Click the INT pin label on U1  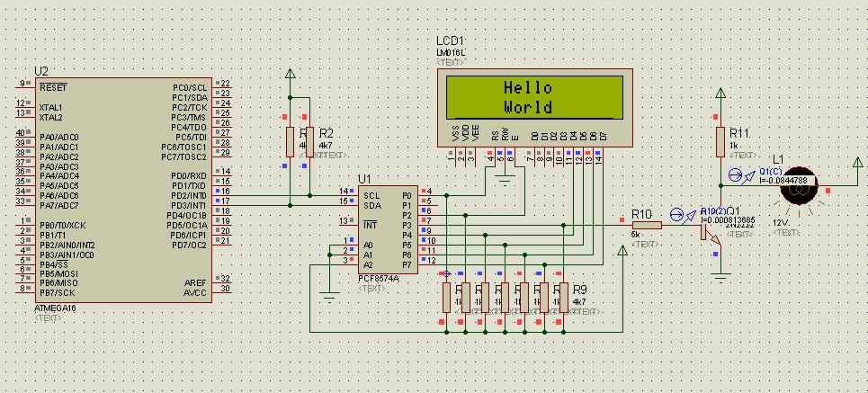tap(370, 226)
